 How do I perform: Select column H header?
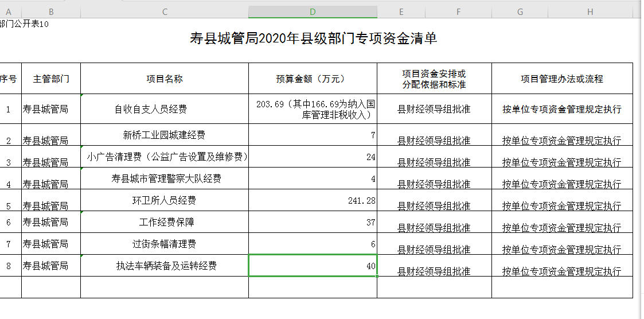tap(590, 12)
